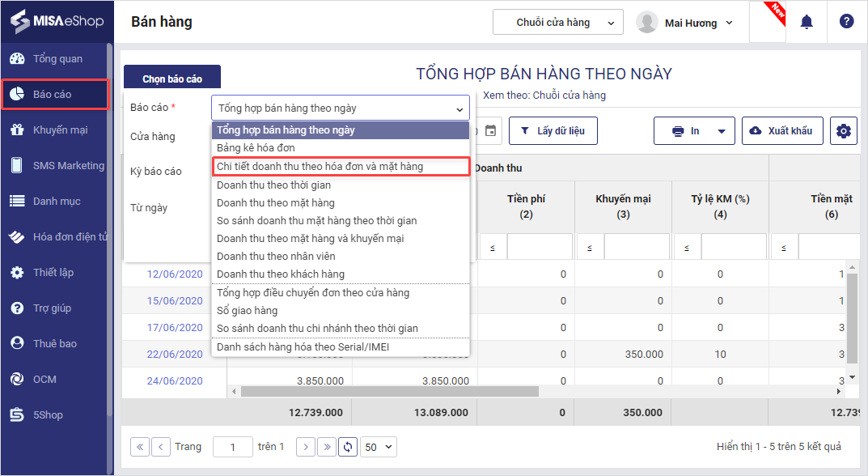This screenshot has width=868, height=476.
Task: Open report settings gear icon
Action: [x=843, y=131]
